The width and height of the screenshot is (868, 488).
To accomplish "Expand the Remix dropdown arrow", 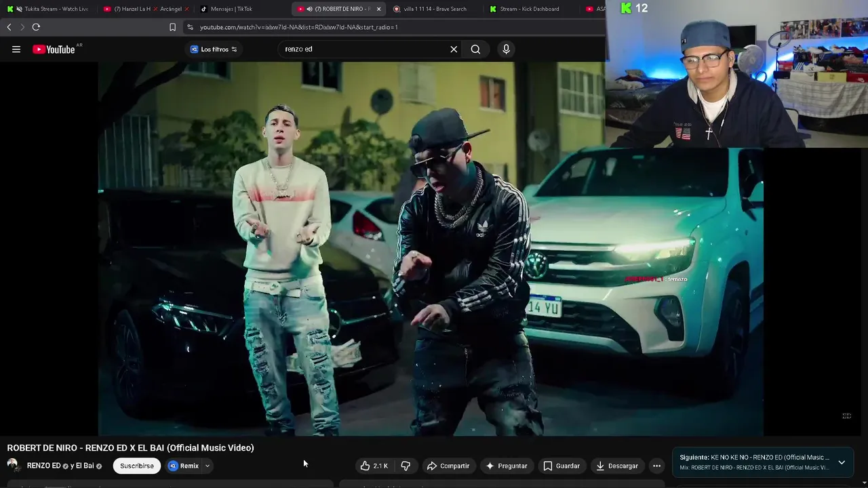I will coord(208,466).
